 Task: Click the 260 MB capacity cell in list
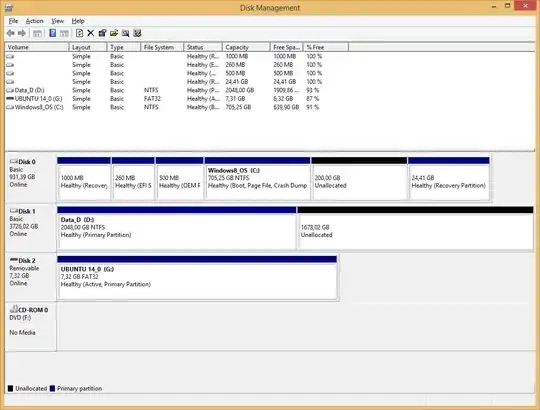point(235,65)
